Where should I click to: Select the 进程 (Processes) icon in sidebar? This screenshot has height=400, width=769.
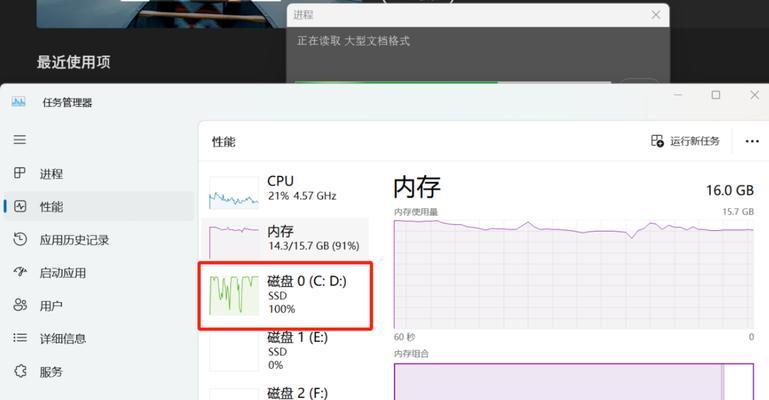20,173
